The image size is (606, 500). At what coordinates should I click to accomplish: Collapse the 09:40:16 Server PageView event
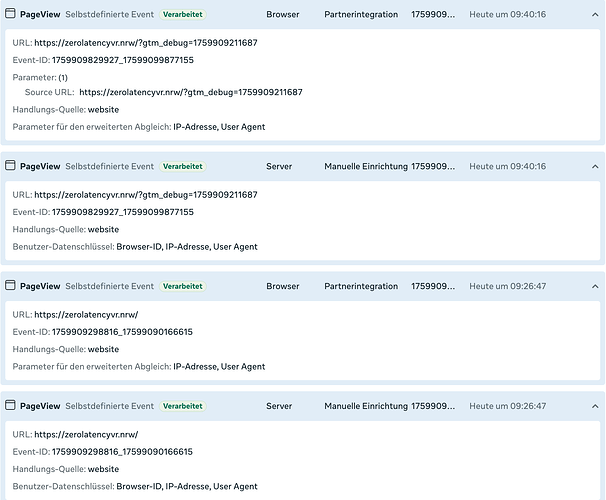pyautogui.click(x=594, y=166)
